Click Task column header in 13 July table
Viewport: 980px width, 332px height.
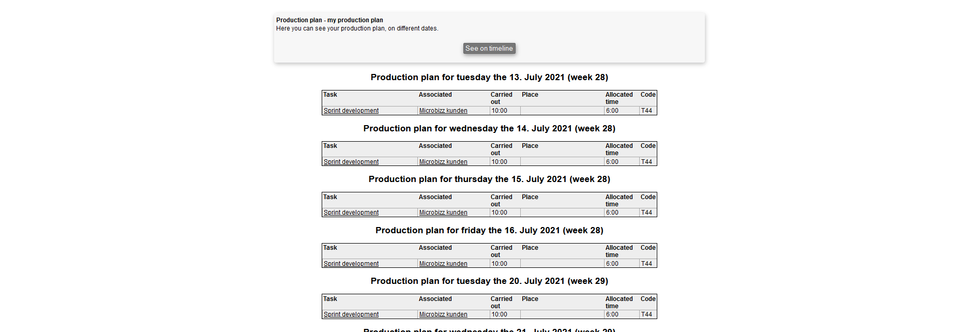330,95
